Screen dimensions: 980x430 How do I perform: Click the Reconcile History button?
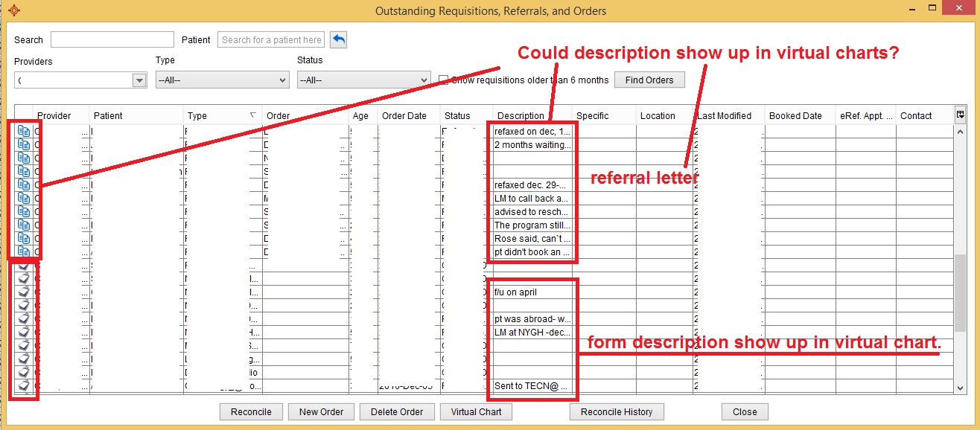click(x=617, y=411)
